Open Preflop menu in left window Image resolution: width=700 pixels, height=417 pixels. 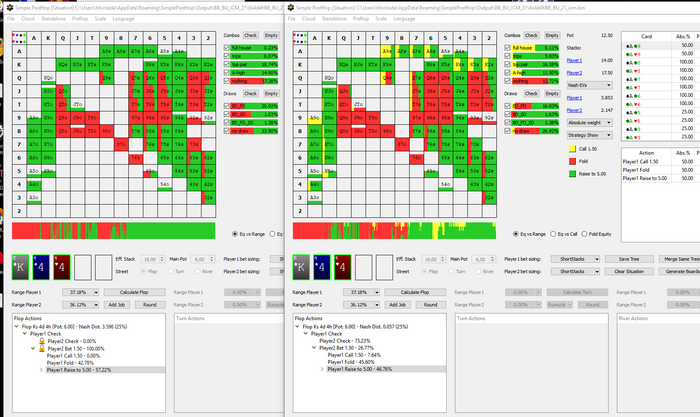(80, 19)
